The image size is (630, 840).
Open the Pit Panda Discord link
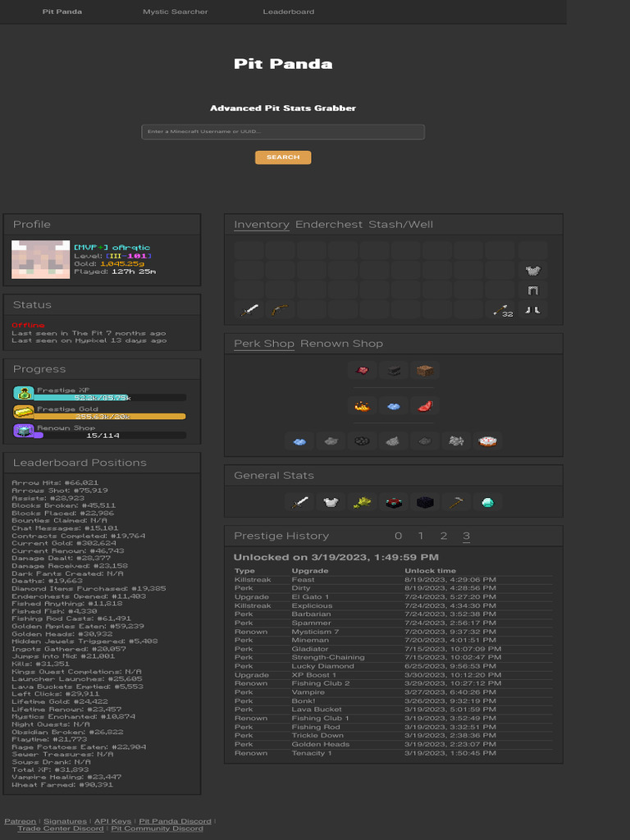point(176,820)
